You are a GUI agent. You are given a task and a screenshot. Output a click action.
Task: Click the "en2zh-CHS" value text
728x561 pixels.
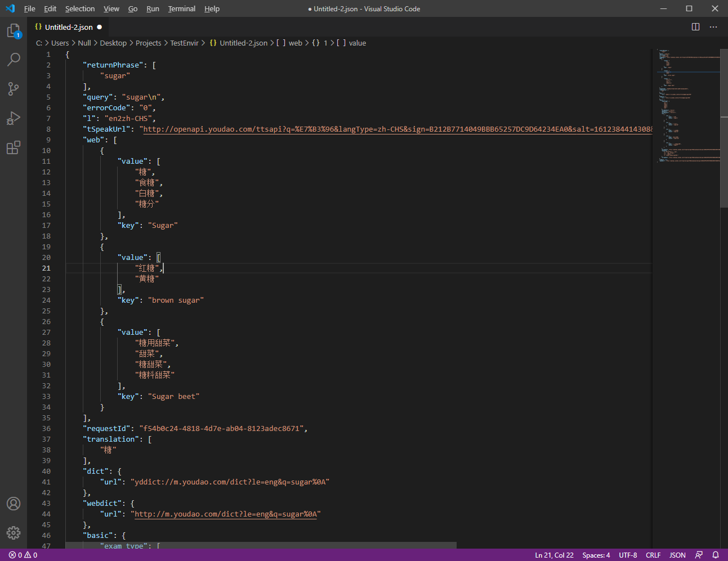128,118
